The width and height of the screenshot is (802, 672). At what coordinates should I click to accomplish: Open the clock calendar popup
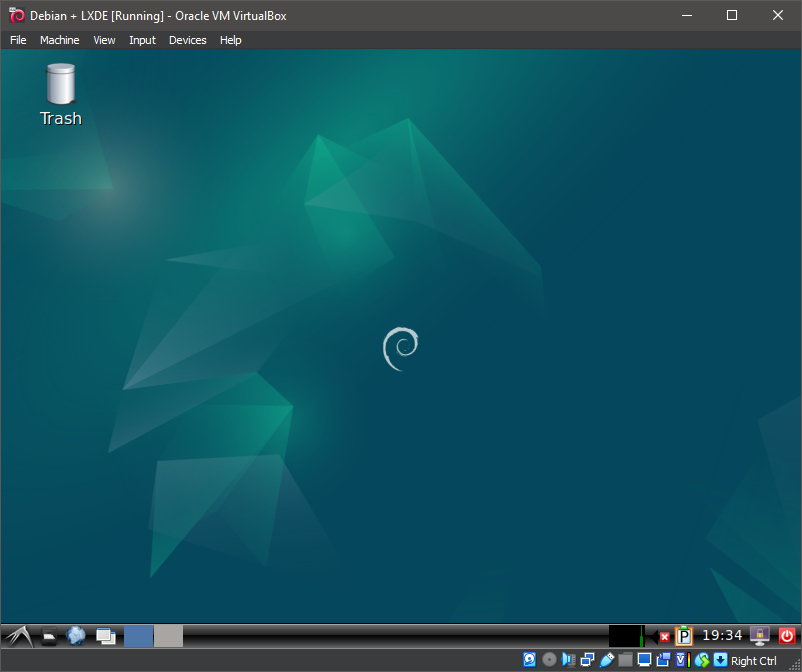coord(723,635)
